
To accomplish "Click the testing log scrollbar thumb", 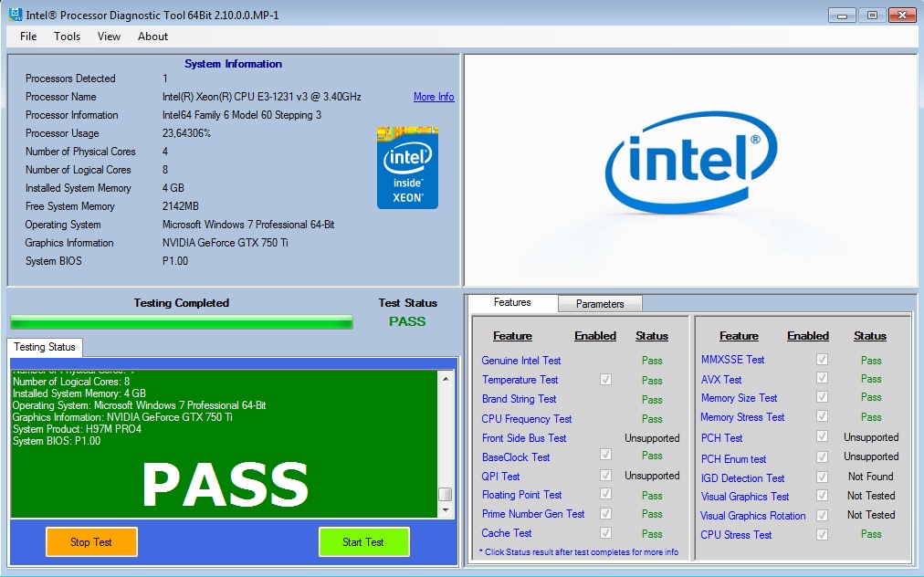I will tap(446, 494).
